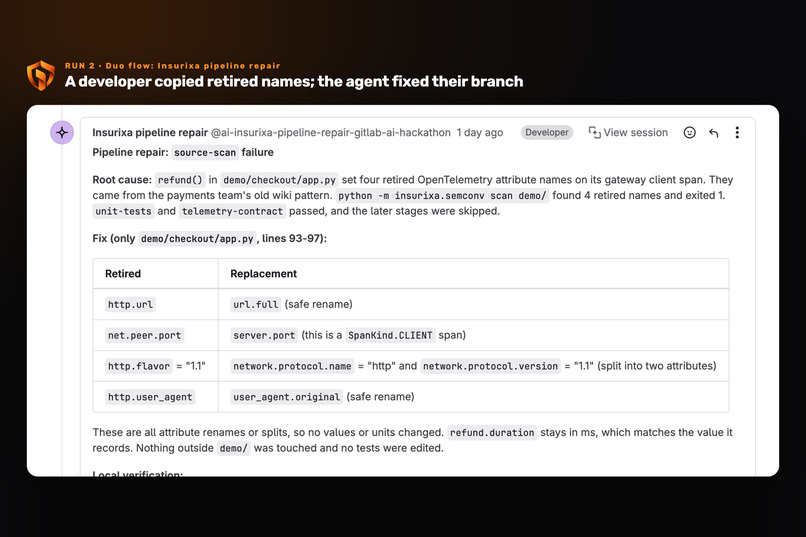Click 'python -m insurixa.semconv scan demo/' command
The width and height of the screenshot is (806, 537).
(442, 196)
